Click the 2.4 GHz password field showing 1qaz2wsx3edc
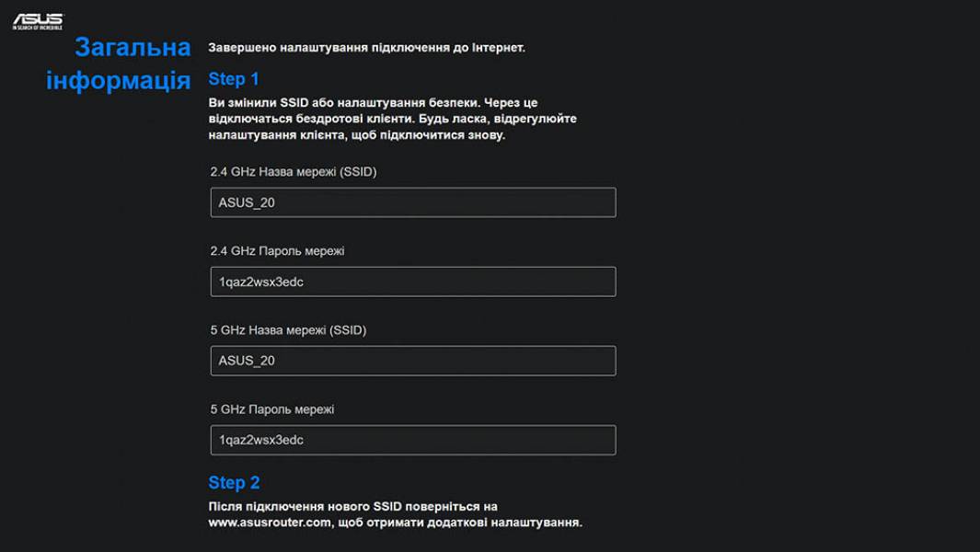 pos(411,281)
